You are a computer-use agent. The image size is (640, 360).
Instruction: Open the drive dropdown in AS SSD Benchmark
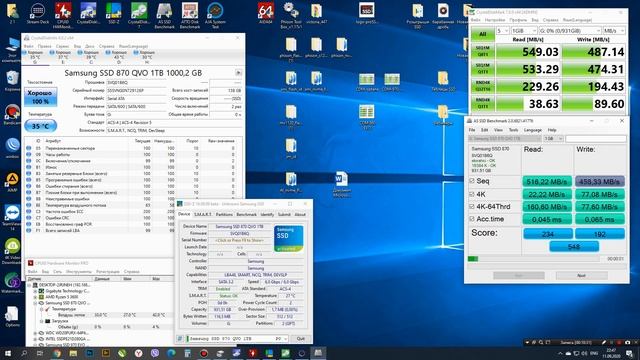coord(504,139)
